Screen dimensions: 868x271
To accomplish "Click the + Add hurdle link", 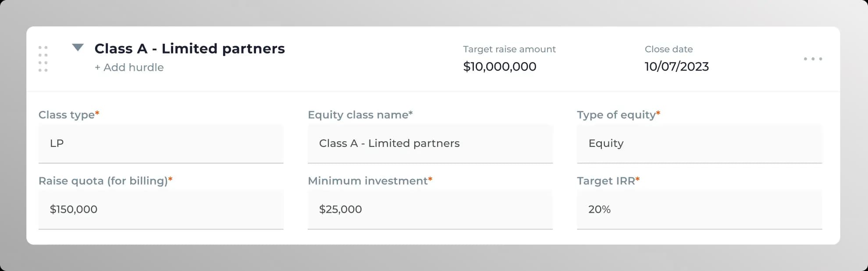I will (129, 68).
